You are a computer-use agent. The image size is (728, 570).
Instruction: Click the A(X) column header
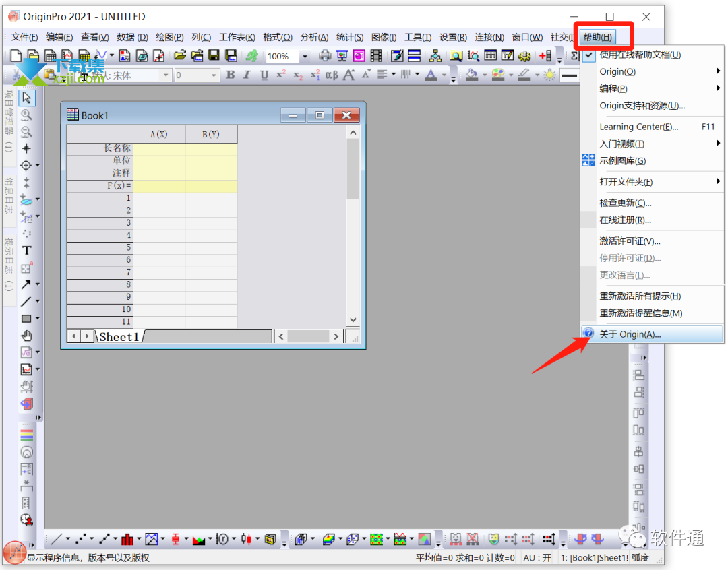[159, 134]
